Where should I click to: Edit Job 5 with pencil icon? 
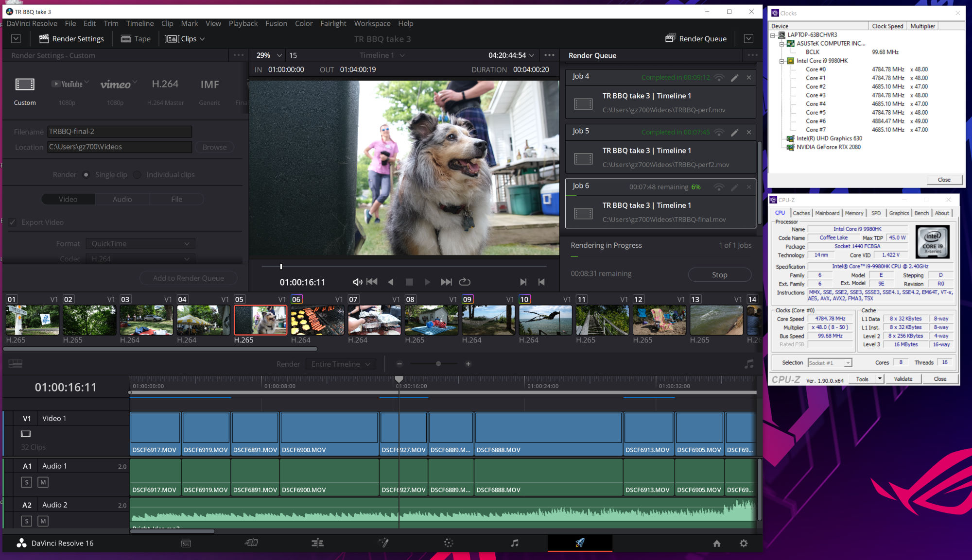coord(734,132)
